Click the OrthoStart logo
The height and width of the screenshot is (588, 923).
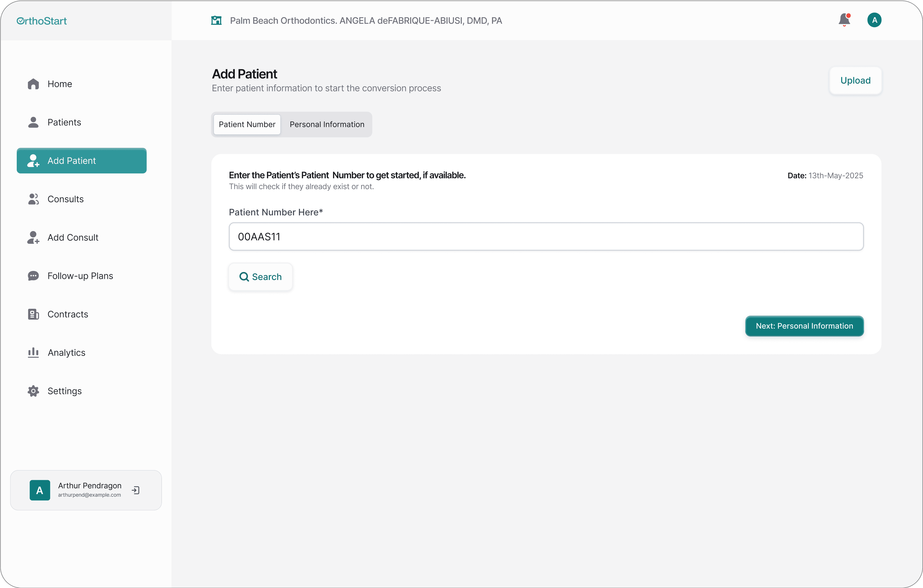click(42, 21)
